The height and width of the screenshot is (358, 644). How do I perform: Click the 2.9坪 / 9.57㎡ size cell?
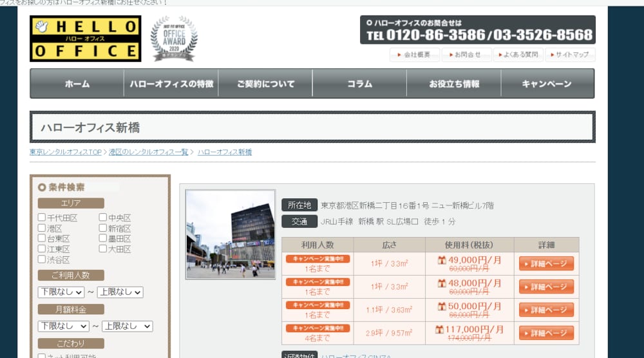[389, 333]
